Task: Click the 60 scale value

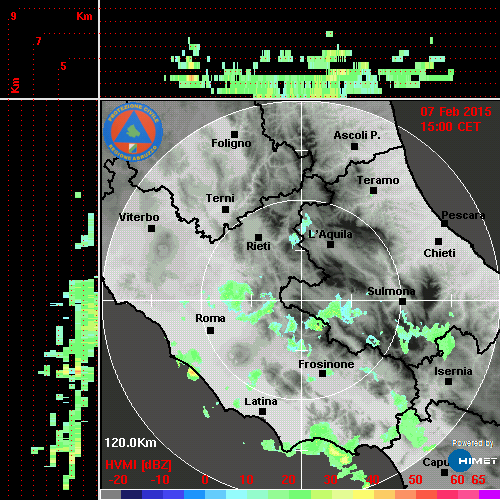Action: 457,480
